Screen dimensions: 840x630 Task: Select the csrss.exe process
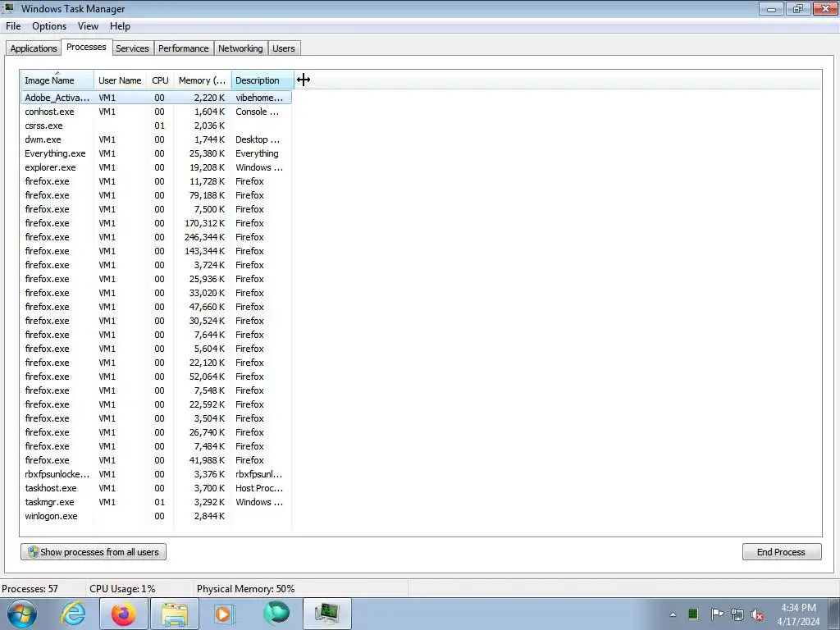click(157, 126)
